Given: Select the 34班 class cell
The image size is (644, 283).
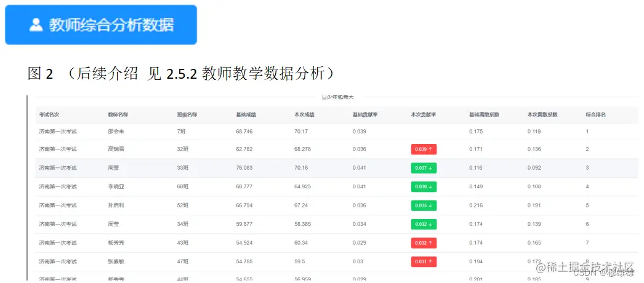Looking at the screenshot, I should [x=183, y=225].
